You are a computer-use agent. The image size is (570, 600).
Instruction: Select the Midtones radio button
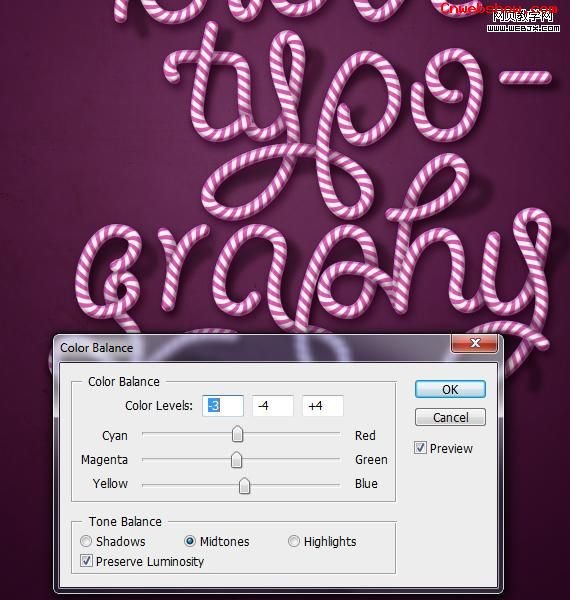pos(190,541)
